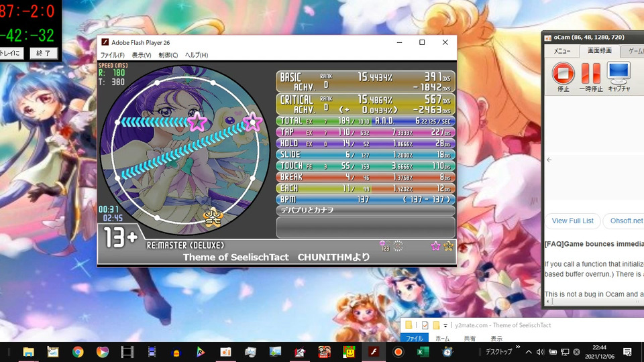This screenshot has width=644, height=362.
Task: Open the View Full List link in oCam
Action: pyautogui.click(x=572, y=221)
